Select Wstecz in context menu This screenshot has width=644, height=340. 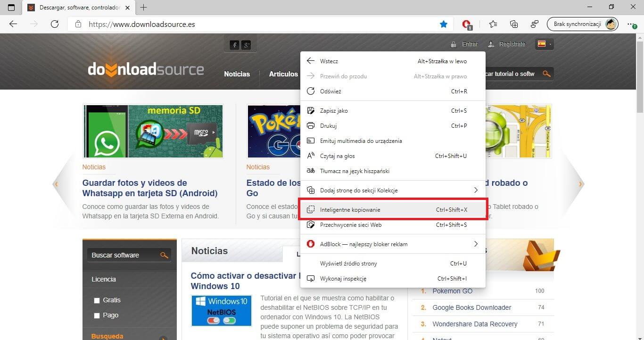[393, 61]
